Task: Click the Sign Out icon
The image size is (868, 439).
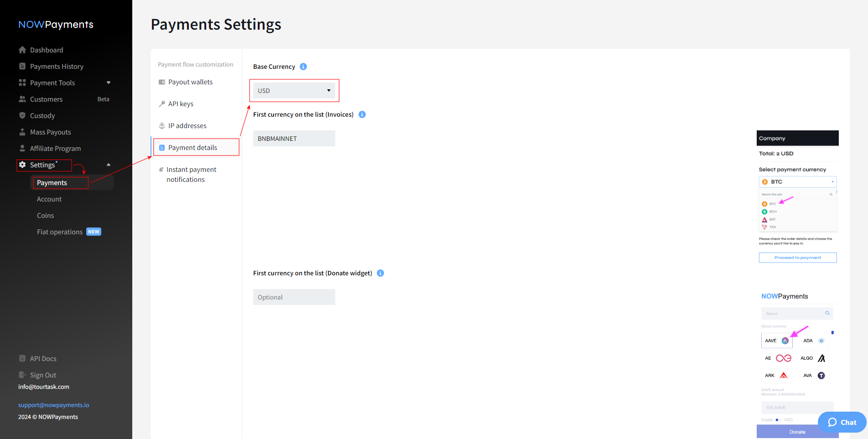Action: coord(22,375)
